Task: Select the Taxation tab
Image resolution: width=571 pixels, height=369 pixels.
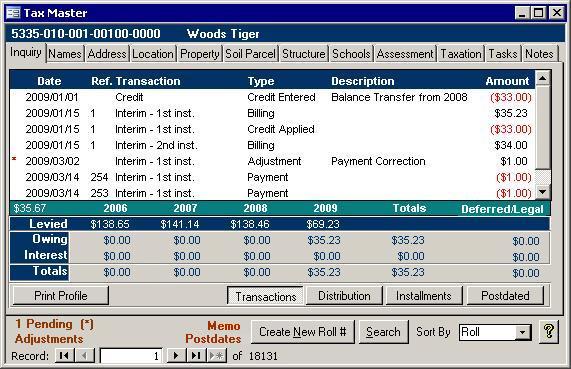Action: pos(461,54)
